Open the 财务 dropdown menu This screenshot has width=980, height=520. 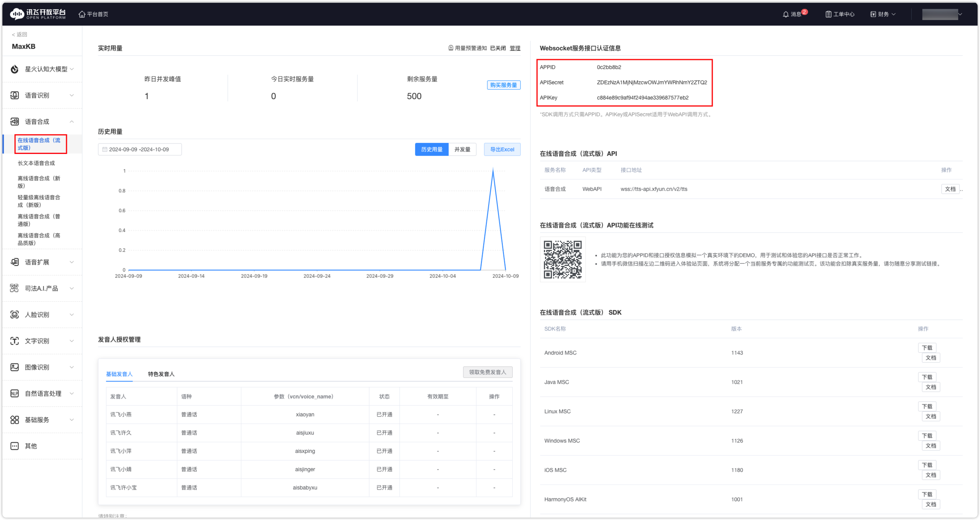click(883, 14)
